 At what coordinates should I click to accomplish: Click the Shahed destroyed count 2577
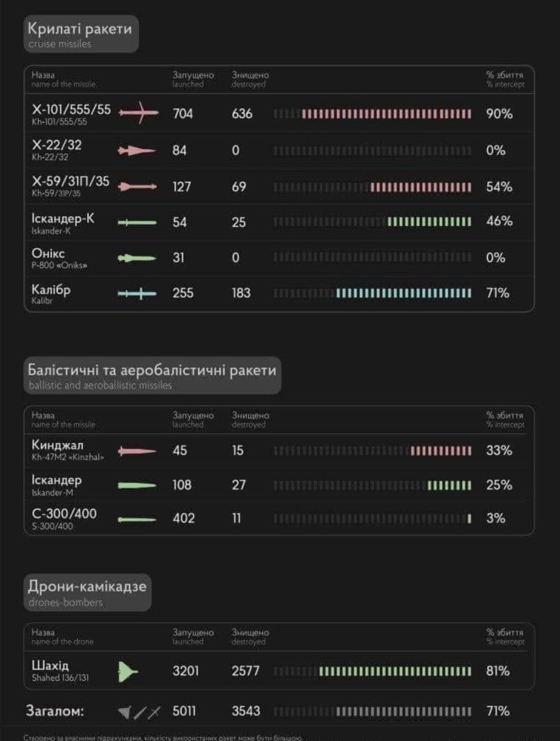point(246,671)
